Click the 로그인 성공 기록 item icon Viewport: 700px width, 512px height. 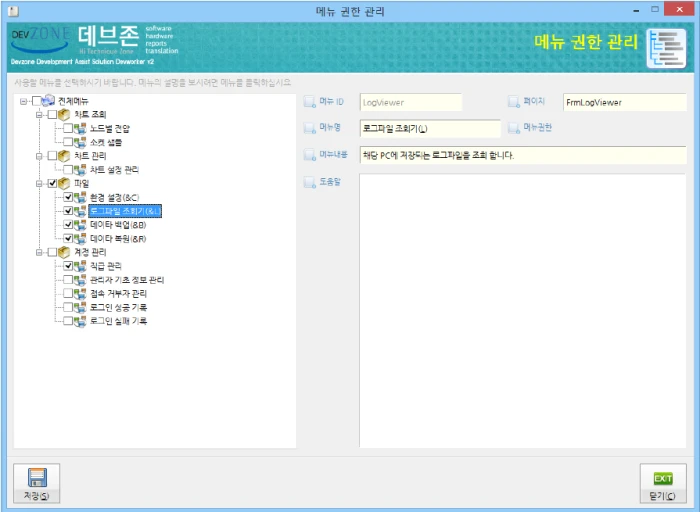tap(80, 307)
